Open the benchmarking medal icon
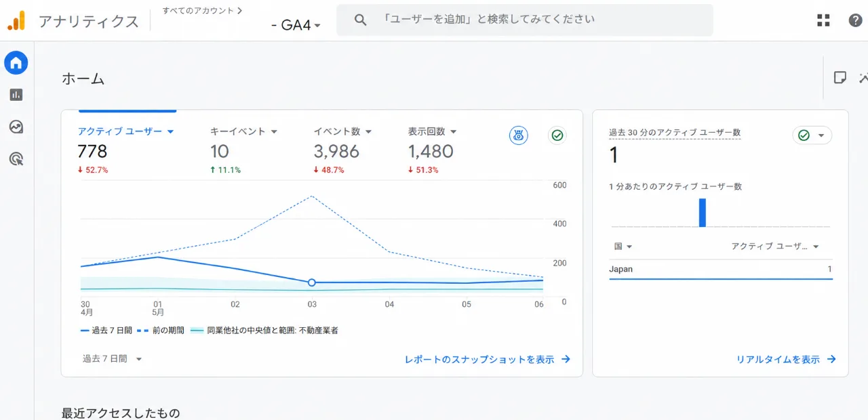The image size is (868, 420). click(x=519, y=135)
